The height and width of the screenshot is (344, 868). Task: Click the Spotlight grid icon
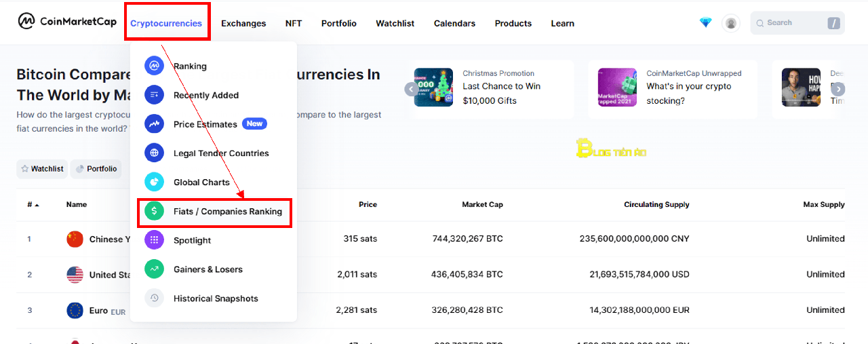click(x=155, y=240)
